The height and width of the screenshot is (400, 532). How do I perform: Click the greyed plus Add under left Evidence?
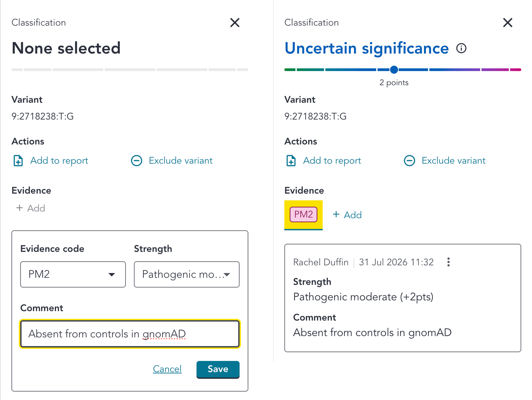coord(31,208)
